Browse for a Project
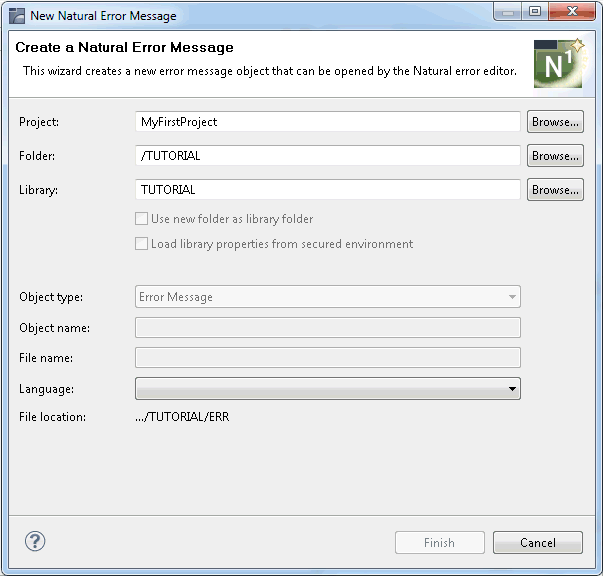 555,122
